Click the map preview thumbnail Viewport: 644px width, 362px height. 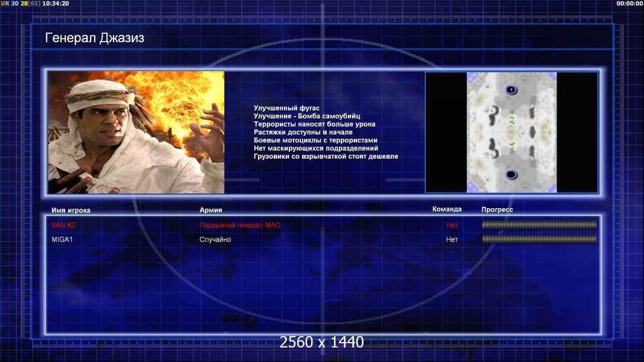511,132
